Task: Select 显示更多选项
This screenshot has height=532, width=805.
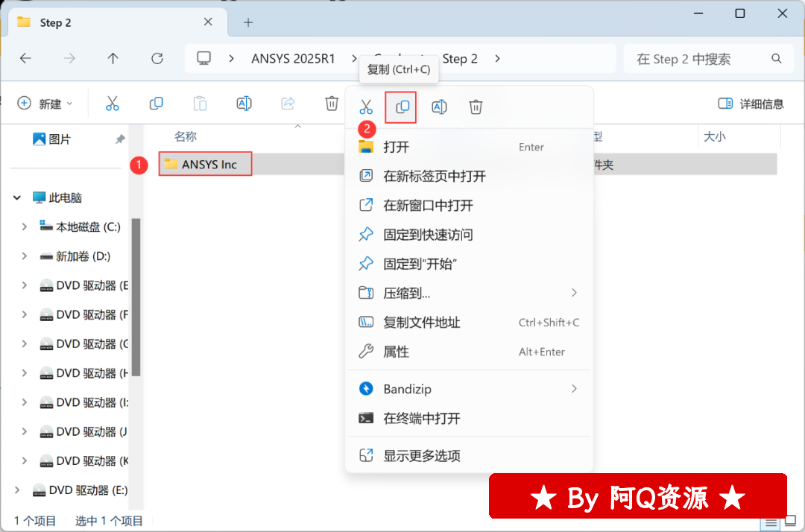Action: point(470,455)
